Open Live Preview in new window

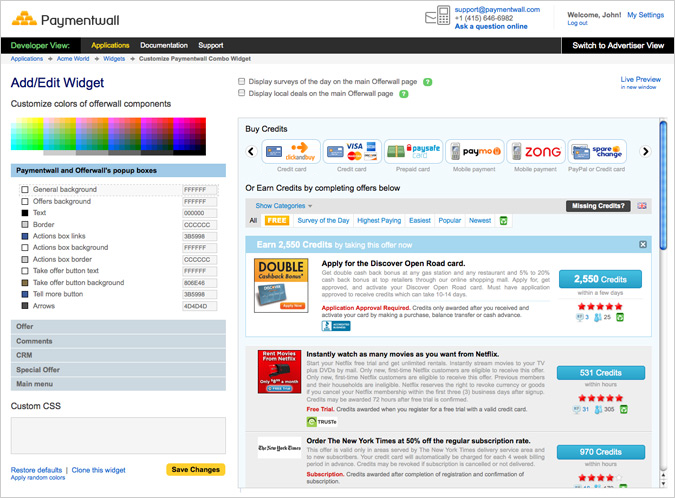(640, 82)
